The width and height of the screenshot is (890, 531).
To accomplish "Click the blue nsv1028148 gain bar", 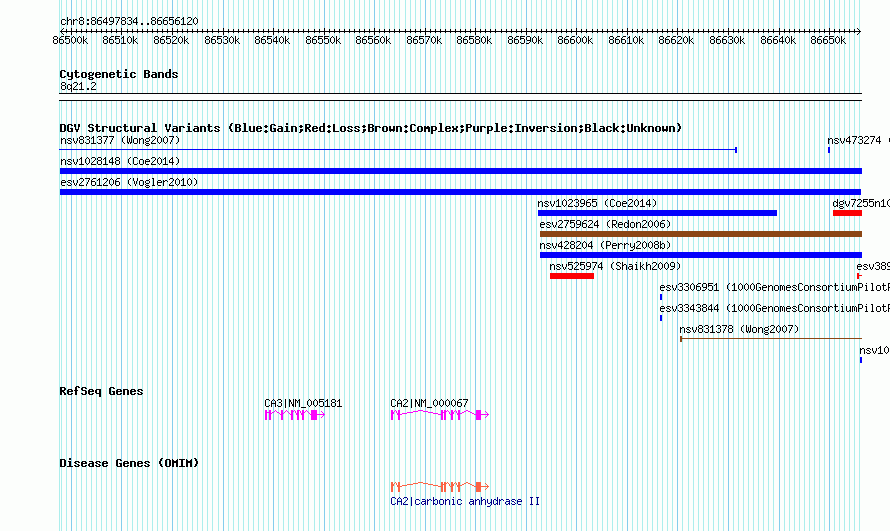I will 461,171.
